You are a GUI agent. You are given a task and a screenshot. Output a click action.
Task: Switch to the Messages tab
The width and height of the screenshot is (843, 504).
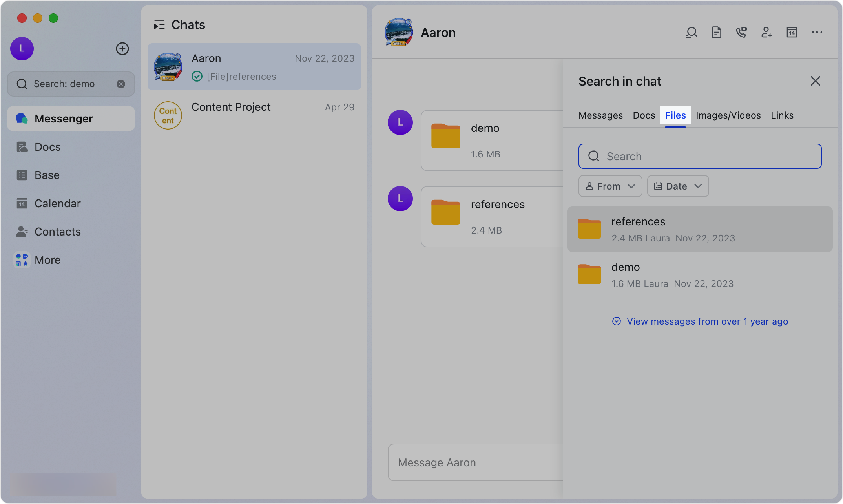point(600,115)
